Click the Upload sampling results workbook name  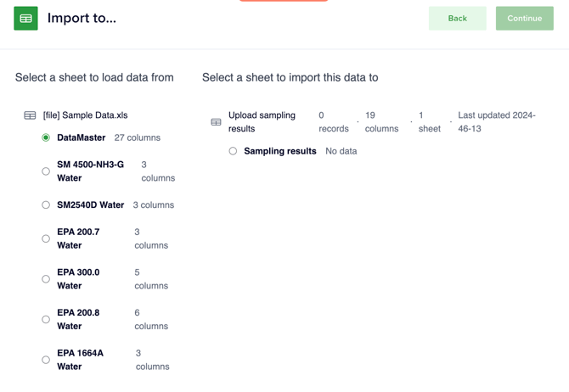tap(262, 122)
